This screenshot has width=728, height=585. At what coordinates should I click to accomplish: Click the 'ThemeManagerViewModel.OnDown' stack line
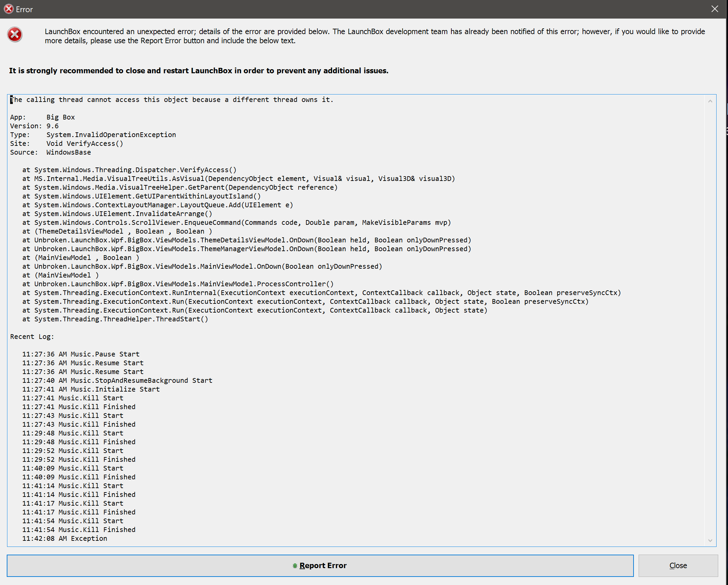(x=247, y=249)
